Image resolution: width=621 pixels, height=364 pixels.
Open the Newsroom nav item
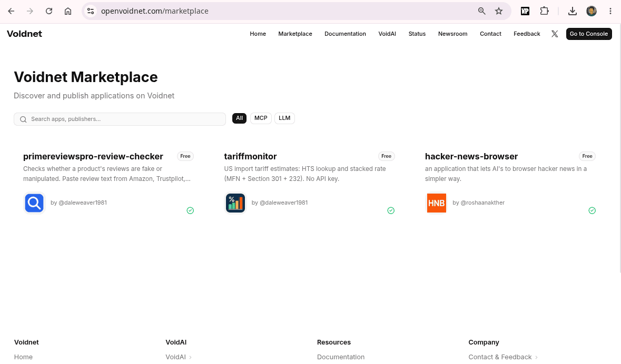[x=452, y=34]
